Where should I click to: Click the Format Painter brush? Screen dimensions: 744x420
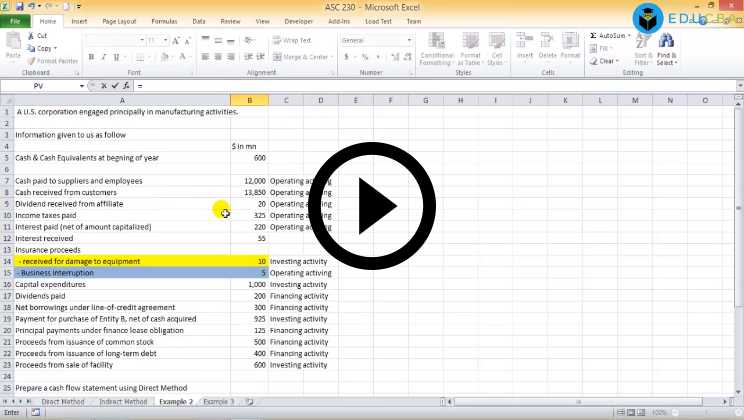tap(31, 61)
